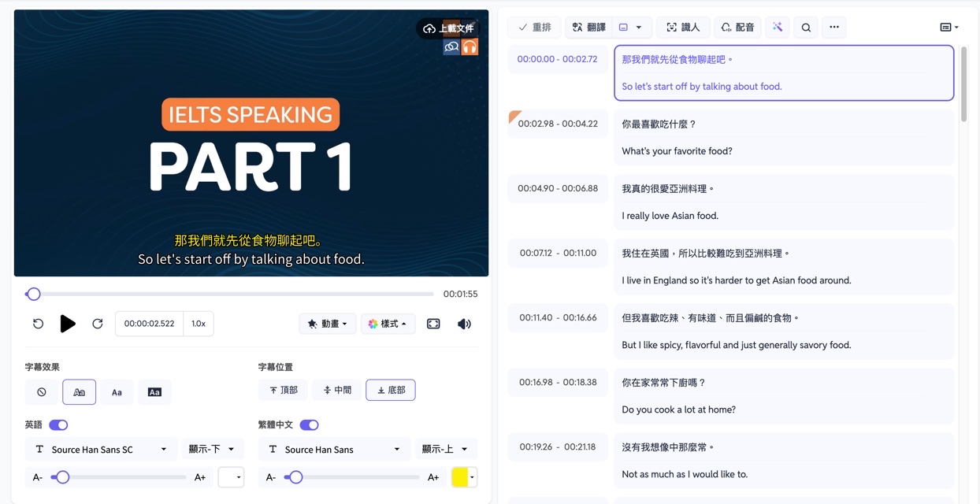Open the search icon in toolbar
Image resolution: width=980 pixels, height=504 pixels.
806,28
